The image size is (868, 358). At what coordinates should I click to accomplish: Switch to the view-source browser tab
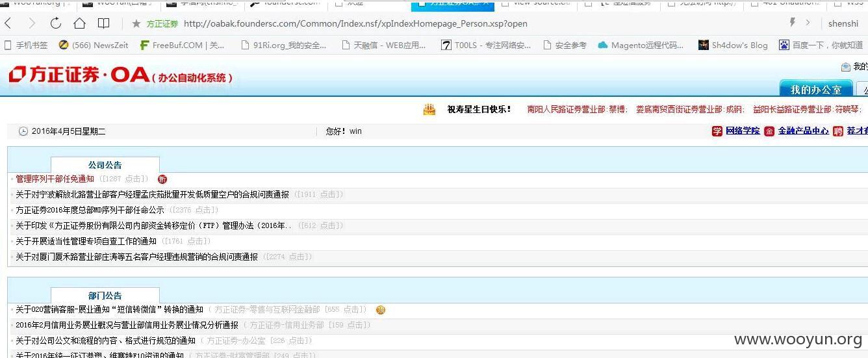pos(535,3)
